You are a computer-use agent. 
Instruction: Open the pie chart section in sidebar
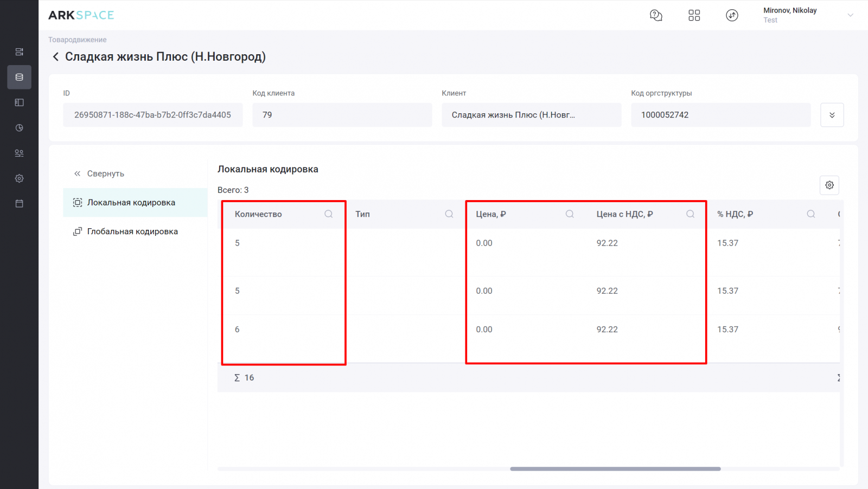(x=19, y=128)
